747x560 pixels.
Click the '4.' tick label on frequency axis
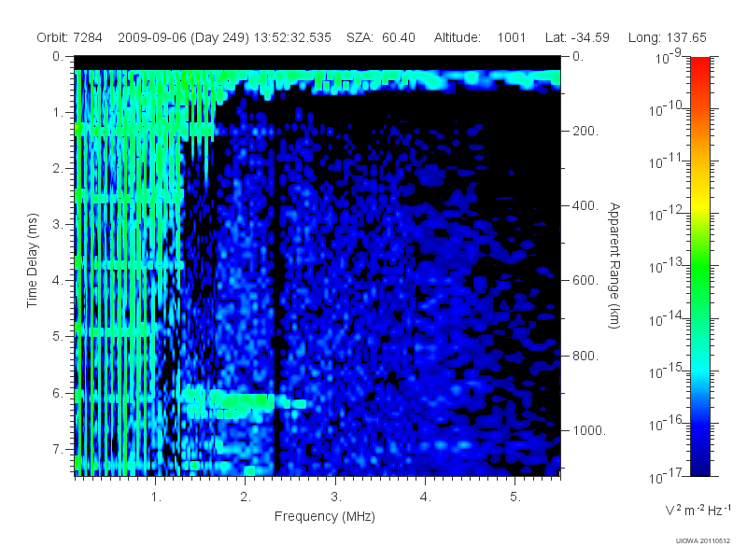click(x=426, y=497)
